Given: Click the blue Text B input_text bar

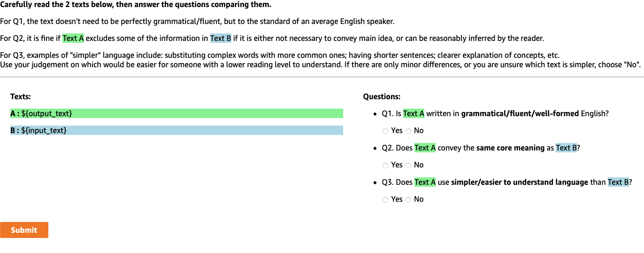Looking at the screenshot, I should click(176, 130).
